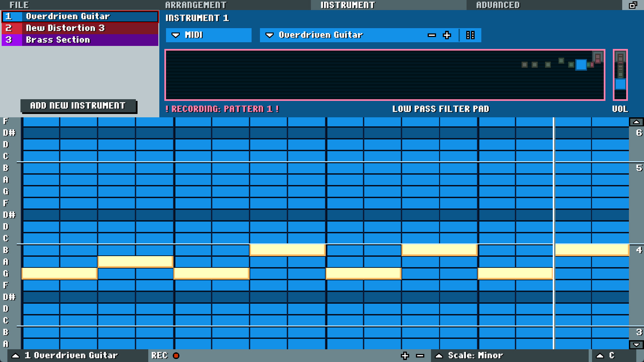Open the ADVANCED tab
The width and height of the screenshot is (644, 362).
tap(498, 5)
